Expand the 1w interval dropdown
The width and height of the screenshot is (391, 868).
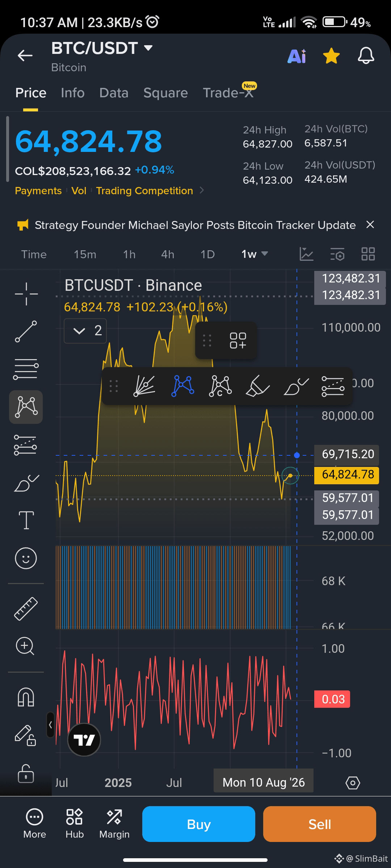tap(255, 254)
